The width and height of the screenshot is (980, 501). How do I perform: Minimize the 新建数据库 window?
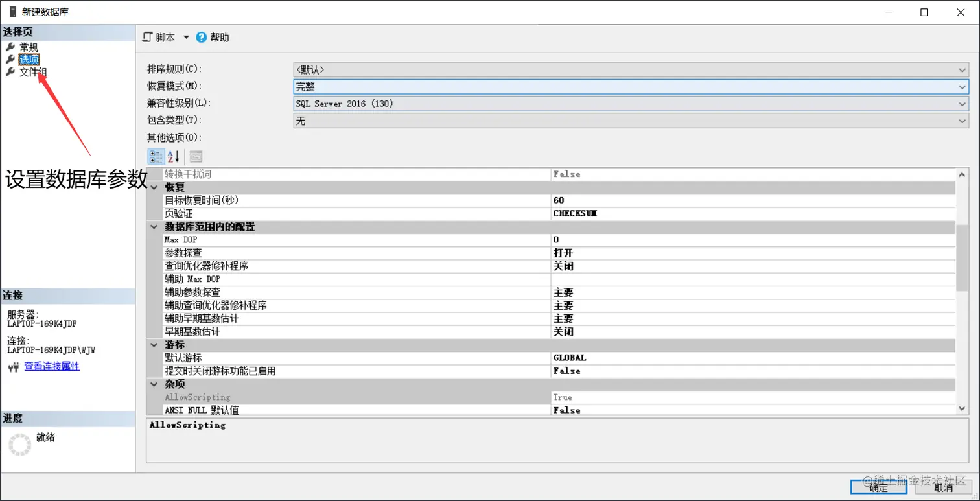pos(889,12)
